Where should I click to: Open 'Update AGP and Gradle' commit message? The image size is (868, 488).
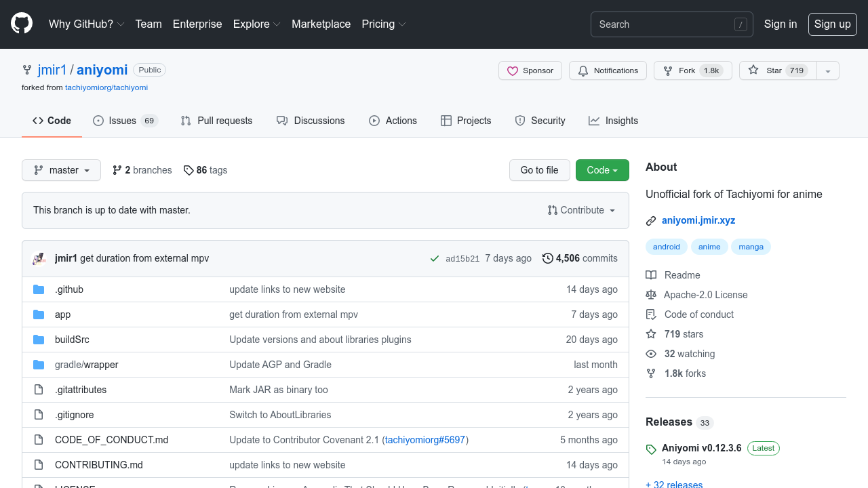coord(280,365)
